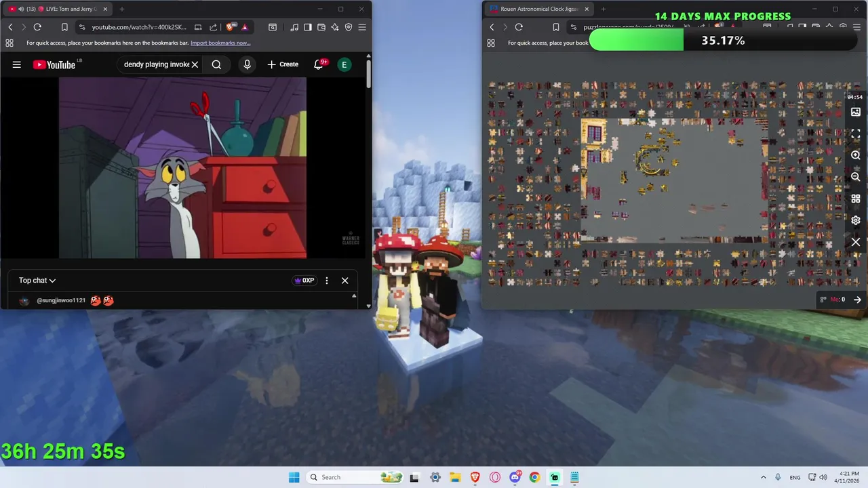Open Brave Shields lion icon
The height and width of the screenshot is (488, 868).
click(230, 27)
